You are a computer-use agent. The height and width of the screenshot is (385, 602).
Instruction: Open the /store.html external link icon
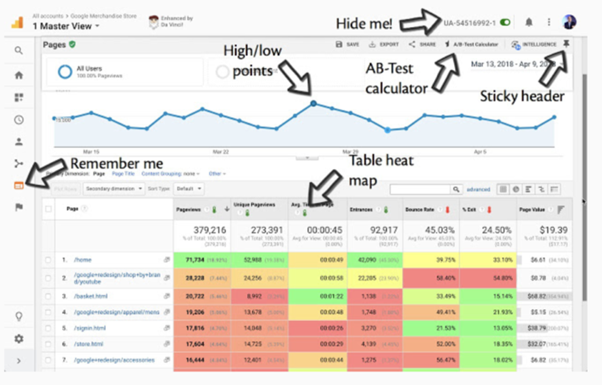point(167,344)
